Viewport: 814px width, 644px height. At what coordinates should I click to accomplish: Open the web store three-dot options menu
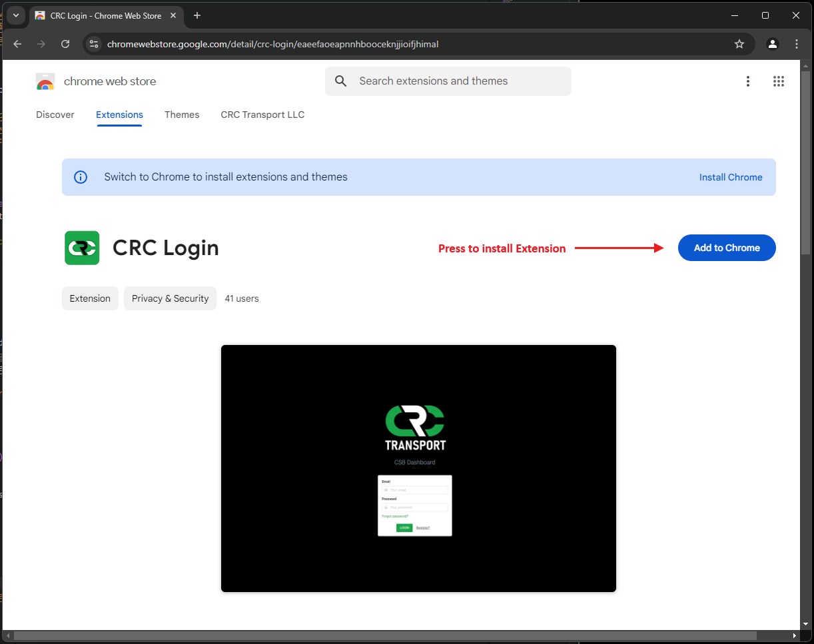tap(748, 81)
